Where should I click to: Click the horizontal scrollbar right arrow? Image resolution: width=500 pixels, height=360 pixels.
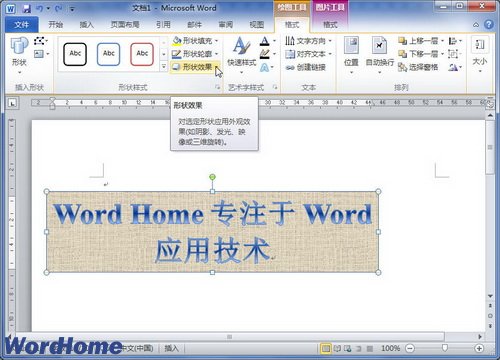pos(480,337)
